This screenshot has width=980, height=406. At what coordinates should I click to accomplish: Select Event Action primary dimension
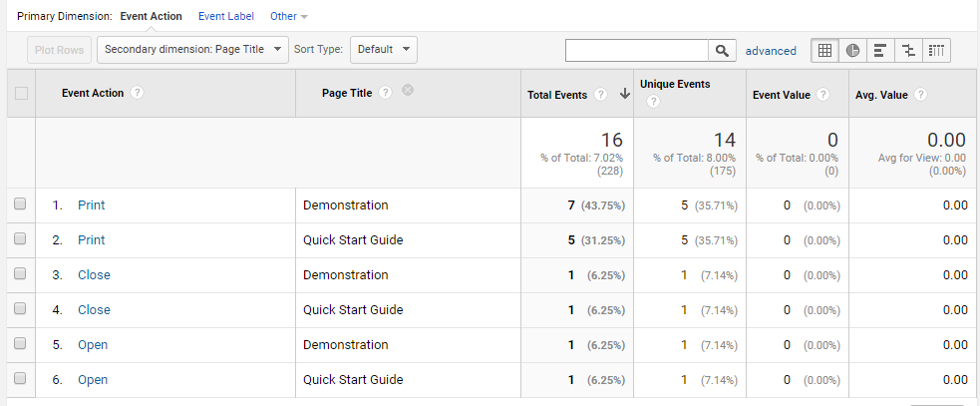click(x=151, y=17)
